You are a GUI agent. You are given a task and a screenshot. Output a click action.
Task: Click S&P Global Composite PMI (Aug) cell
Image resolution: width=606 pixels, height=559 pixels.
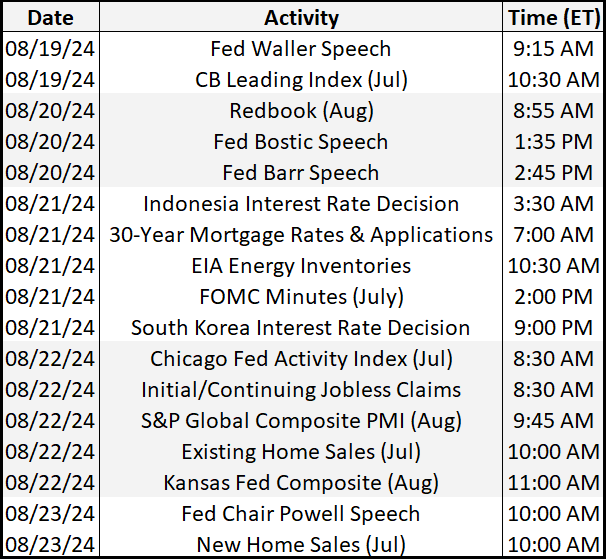click(301, 420)
